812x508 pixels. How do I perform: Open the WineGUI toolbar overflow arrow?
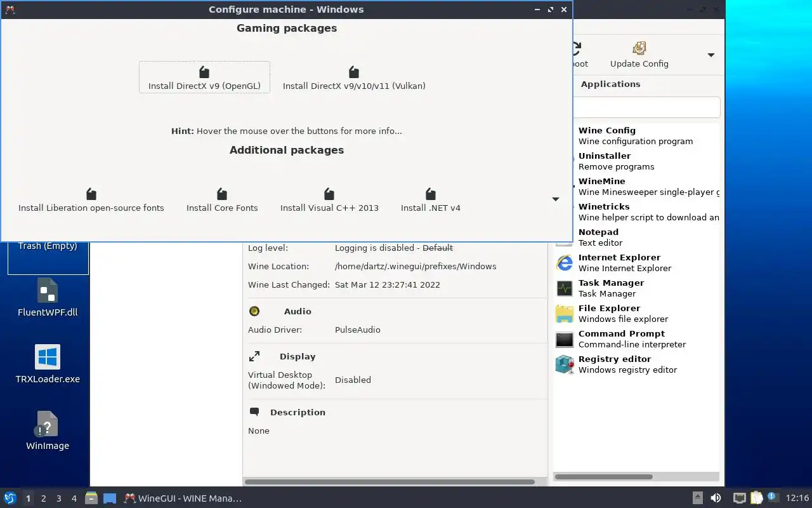(x=711, y=55)
